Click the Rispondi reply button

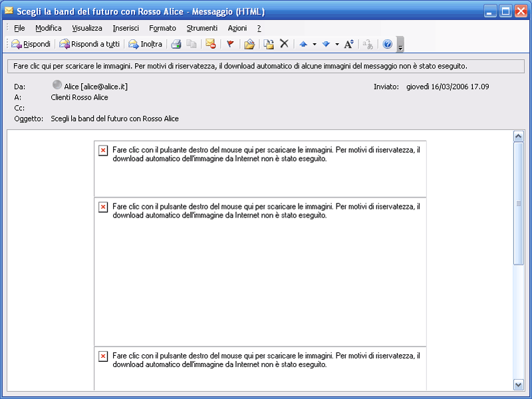(31, 44)
